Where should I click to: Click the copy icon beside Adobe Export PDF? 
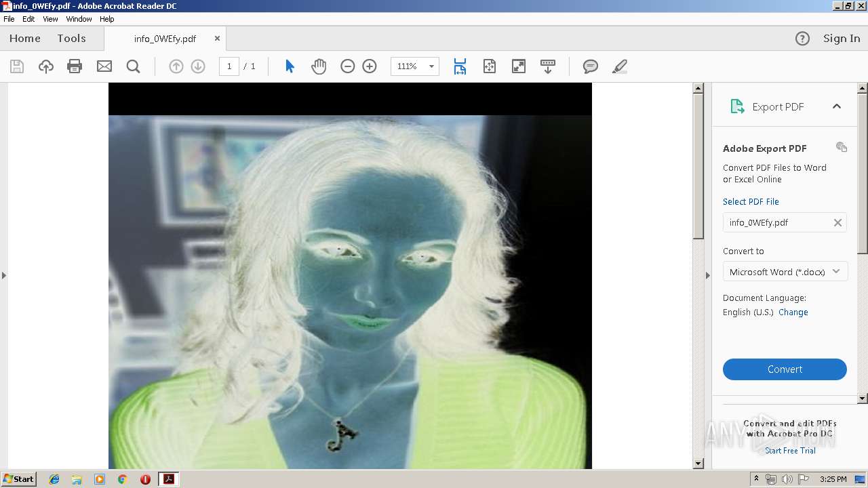tap(842, 147)
